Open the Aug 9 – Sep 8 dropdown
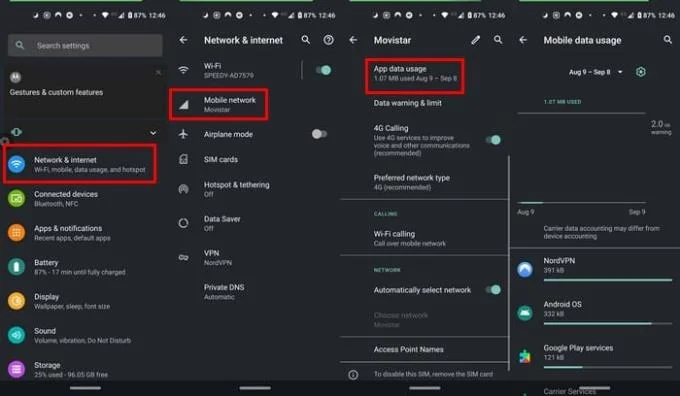This screenshot has height=396, width=680. [x=595, y=72]
